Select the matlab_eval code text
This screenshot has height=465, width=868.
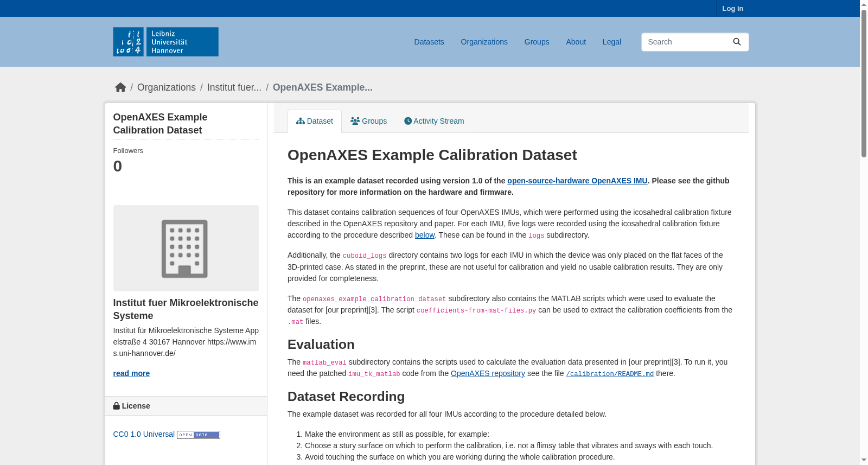(324, 362)
